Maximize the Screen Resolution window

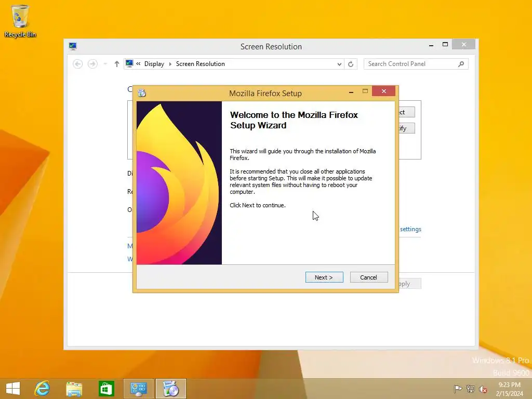tap(445, 45)
